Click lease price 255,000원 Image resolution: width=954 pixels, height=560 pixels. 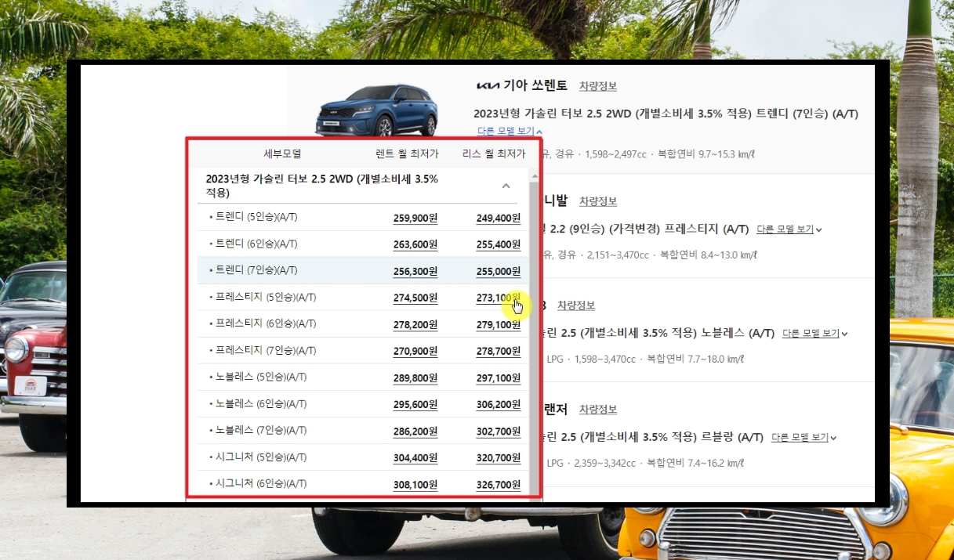pyautogui.click(x=499, y=272)
